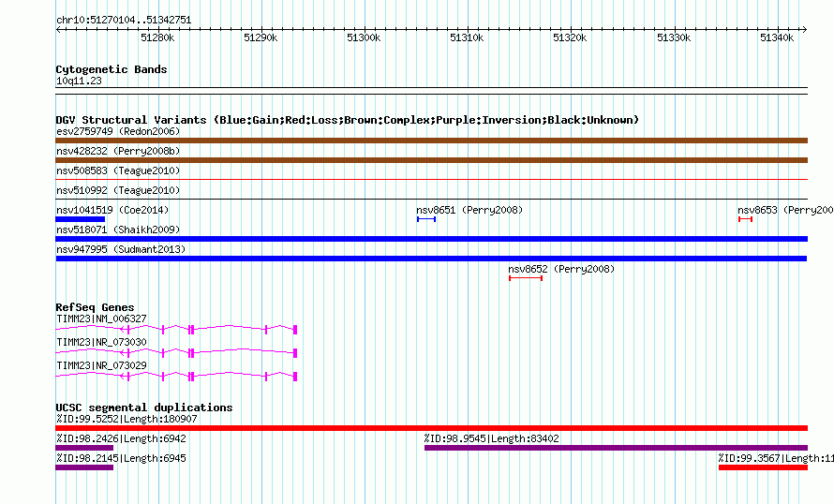
Task: Click the purple duplication bar Length:83402
Action: click(616, 448)
